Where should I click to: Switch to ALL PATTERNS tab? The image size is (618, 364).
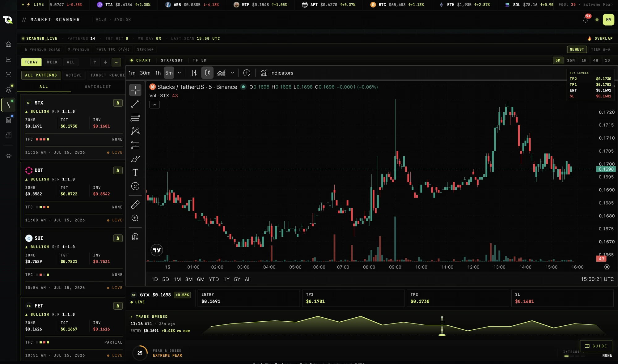tap(41, 75)
